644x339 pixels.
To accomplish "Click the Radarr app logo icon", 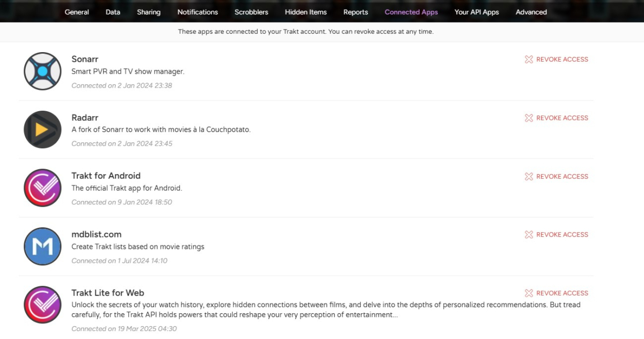I will point(42,129).
